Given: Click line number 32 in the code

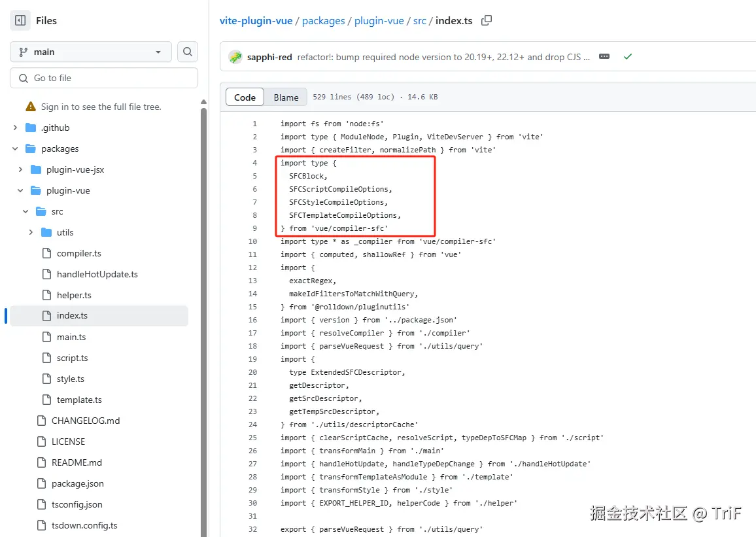Looking at the screenshot, I should (x=252, y=529).
